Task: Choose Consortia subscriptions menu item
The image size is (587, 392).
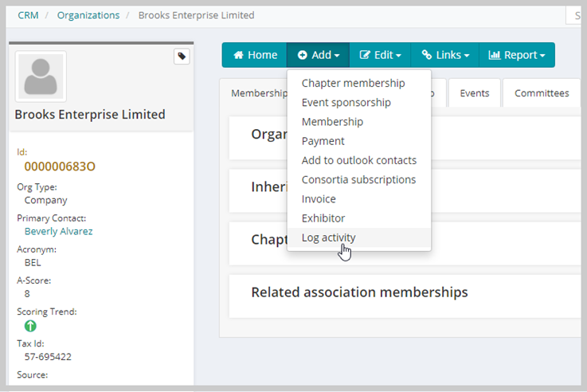Action: coord(359,180)
